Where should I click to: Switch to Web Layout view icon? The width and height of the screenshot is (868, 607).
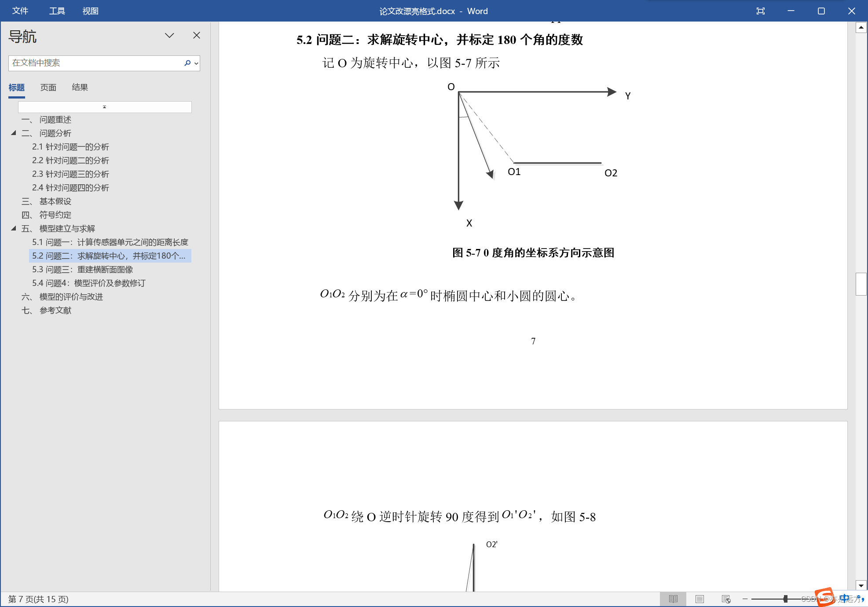(x=726, y=599)
